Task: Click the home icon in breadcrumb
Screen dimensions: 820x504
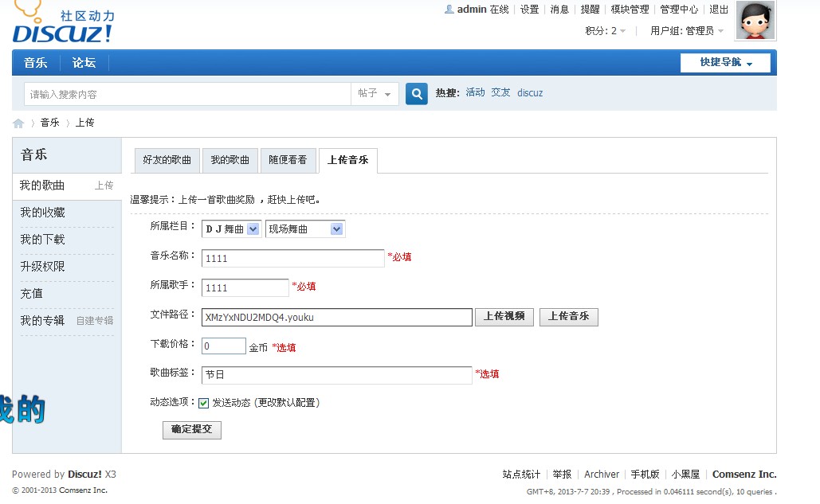Action: point(18,123)
